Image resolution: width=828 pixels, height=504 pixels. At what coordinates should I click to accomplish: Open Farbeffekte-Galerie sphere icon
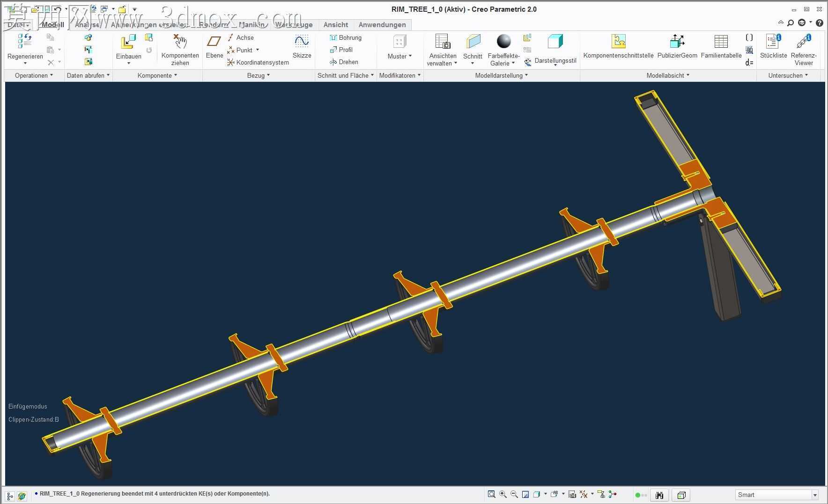[504, 41]
